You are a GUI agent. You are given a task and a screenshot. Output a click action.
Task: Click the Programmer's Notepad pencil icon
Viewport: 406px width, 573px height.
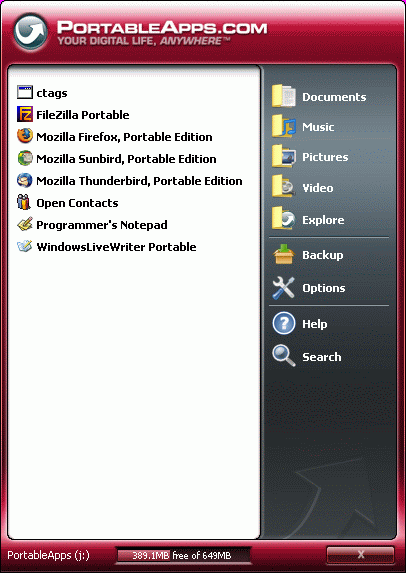(24, 224)
